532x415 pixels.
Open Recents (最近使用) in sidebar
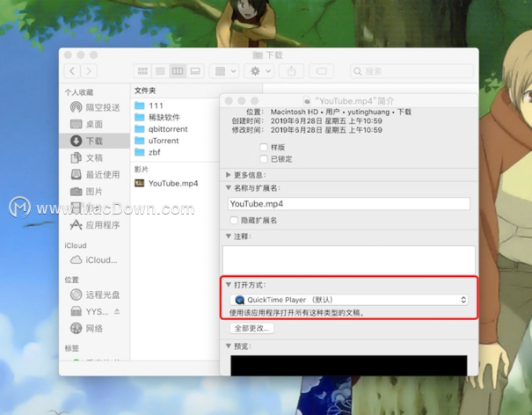pyautogui.click(x=95, y=175)
